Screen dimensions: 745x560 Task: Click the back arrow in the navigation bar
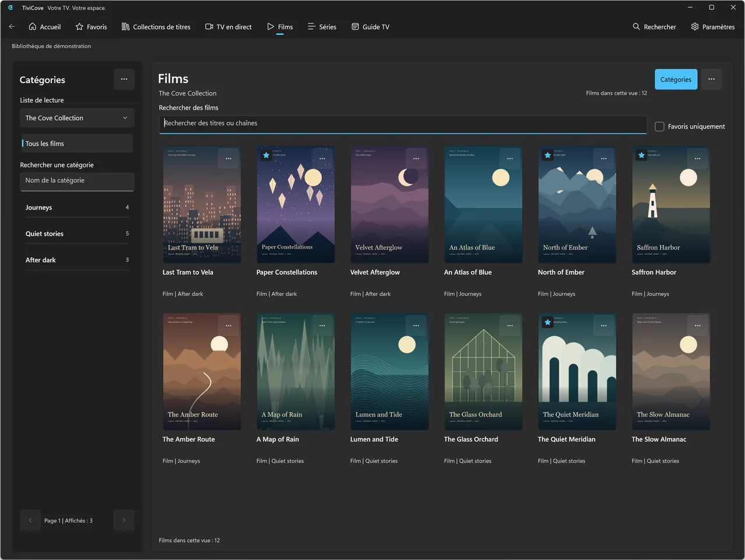pyautogui.click(x=12, y=27)
